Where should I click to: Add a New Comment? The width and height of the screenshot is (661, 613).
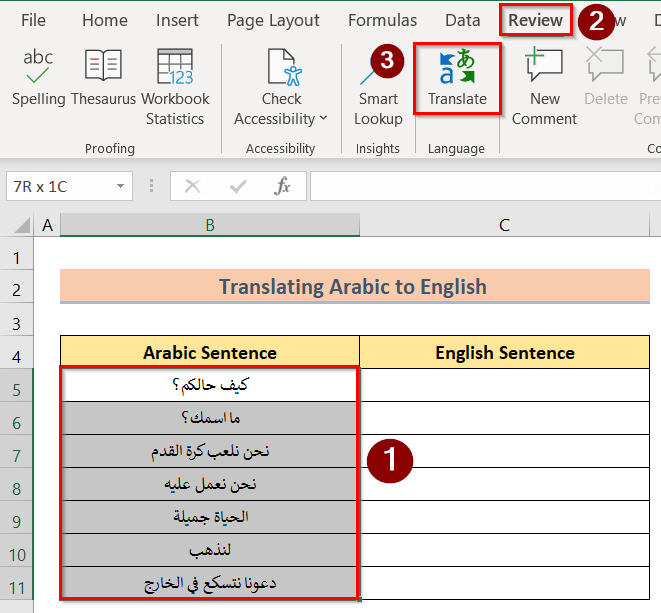(x=544, y=87)
